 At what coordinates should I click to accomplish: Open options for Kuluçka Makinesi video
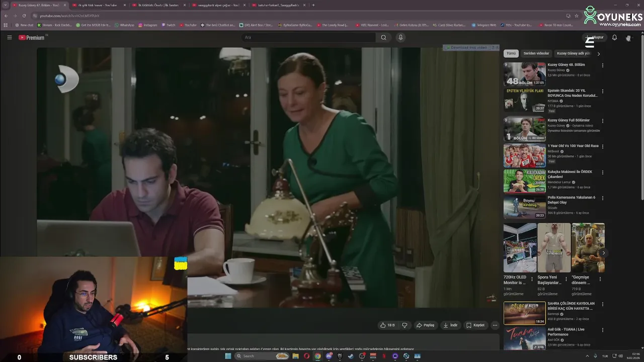(603, 172)
